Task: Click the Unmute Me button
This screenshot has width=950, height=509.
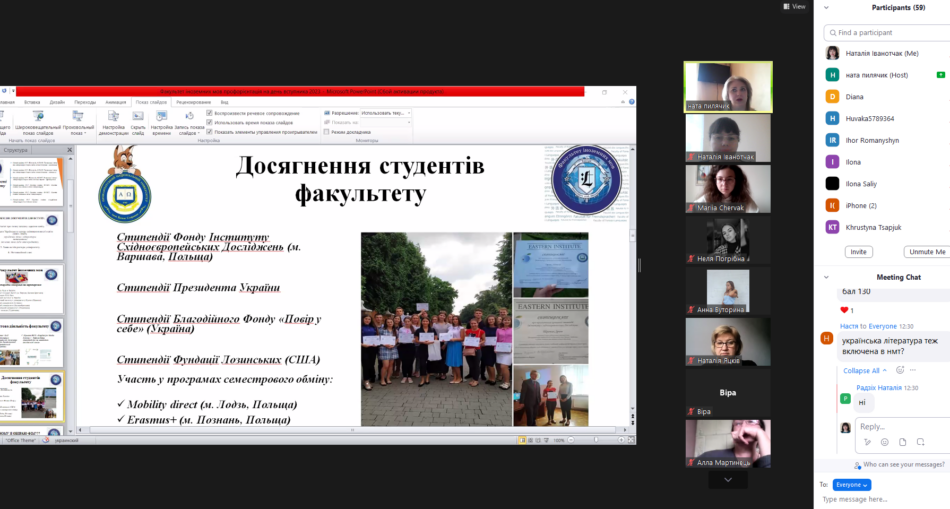Action: point(924,252)
